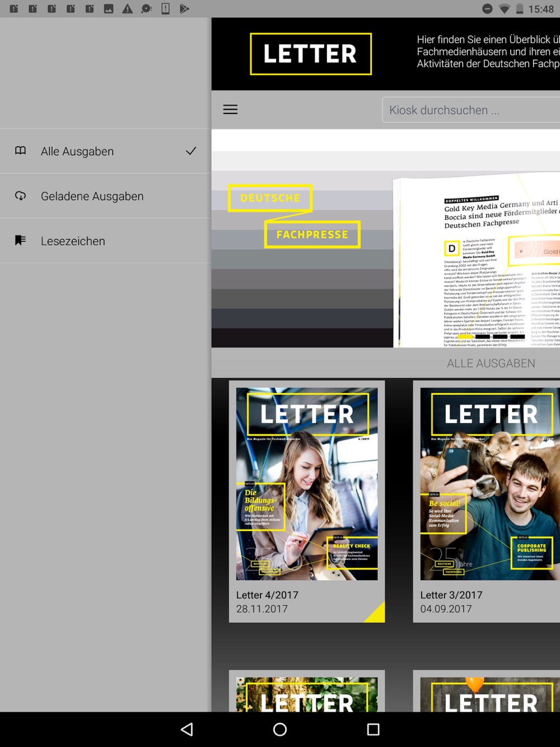Click the LETTER logo in the header
The width and height of the screenshot is (560, 747).
point(311,54)
